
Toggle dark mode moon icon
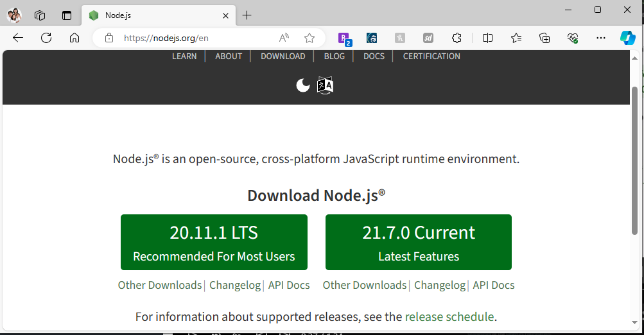click(x=303, y=85)
